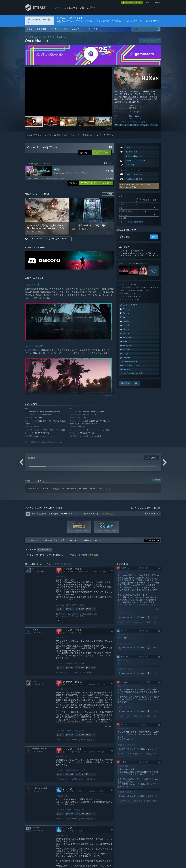Open the カテゴリー store nav menu
This screenshot has width=186, height=868.
(55, 29)
